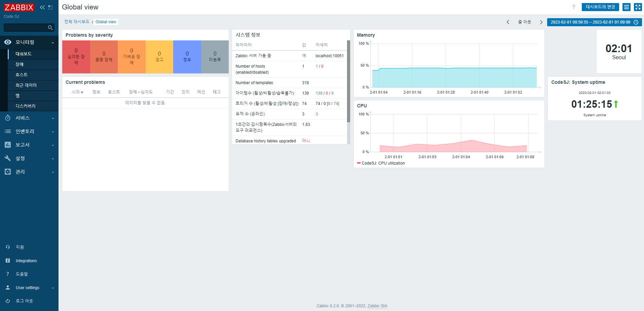
Task: Expand the 설정 menu chevron
Action: [x=53, y=159]
